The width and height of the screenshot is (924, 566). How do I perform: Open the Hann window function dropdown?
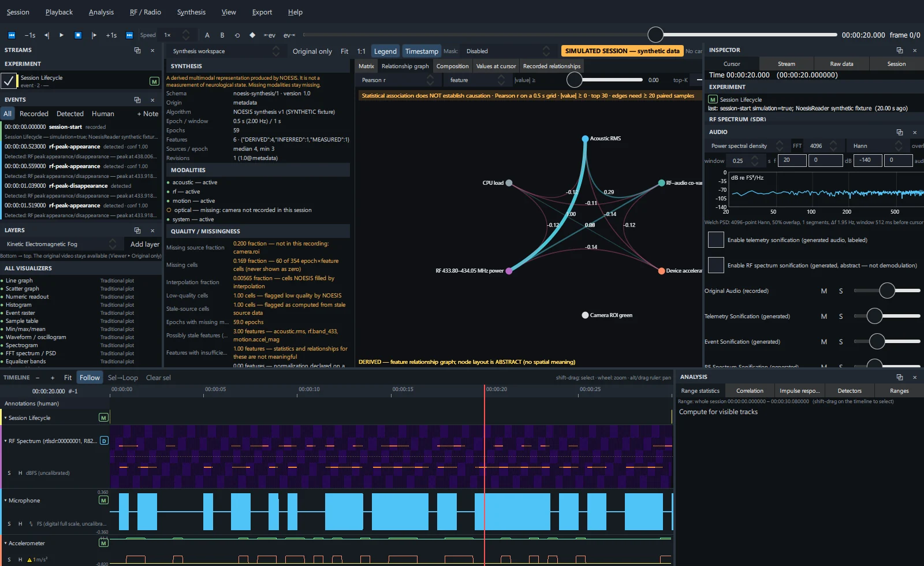(878, 146)
